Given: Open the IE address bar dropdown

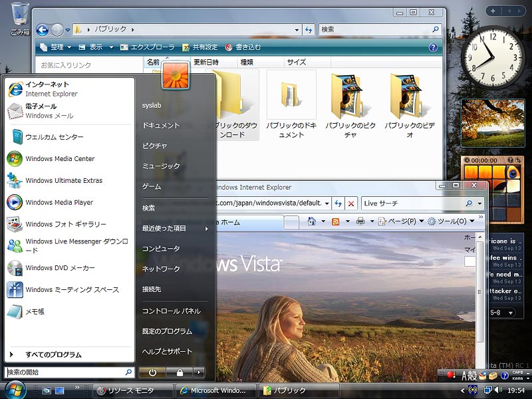Looking at the screenshot, I should pyautogui.click(x=327, y=203).
